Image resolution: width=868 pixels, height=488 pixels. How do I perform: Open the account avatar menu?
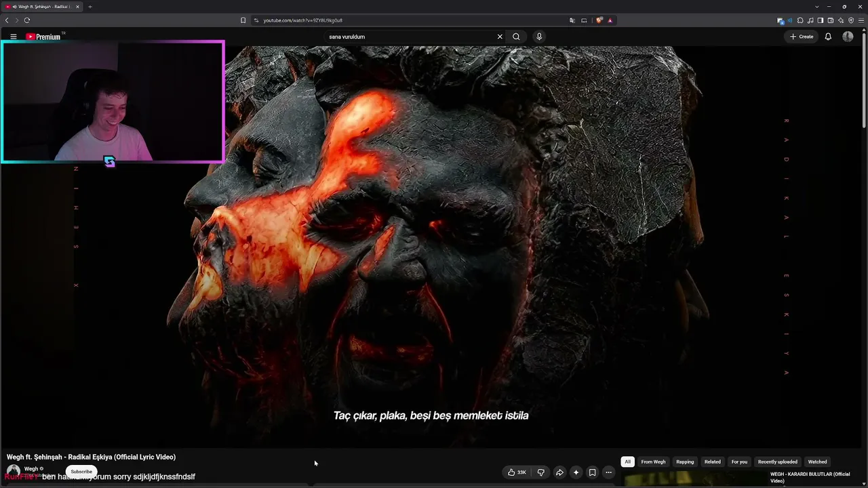(848, 37)
